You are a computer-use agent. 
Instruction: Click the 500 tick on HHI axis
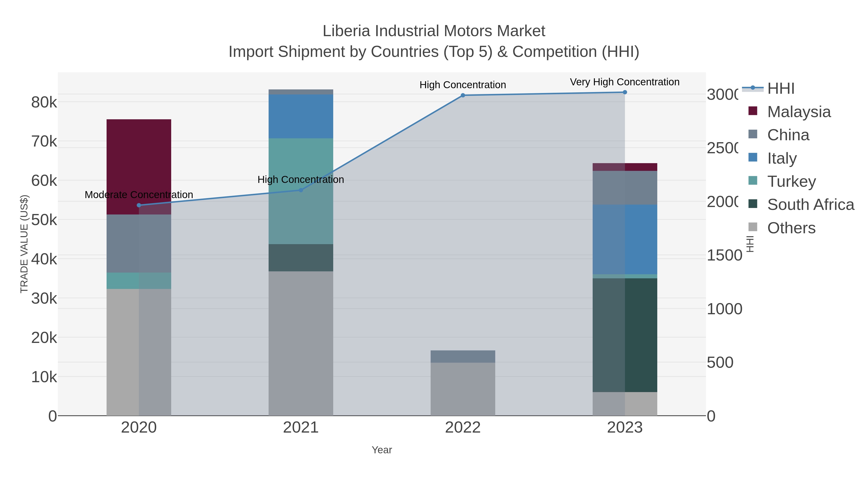720,363
